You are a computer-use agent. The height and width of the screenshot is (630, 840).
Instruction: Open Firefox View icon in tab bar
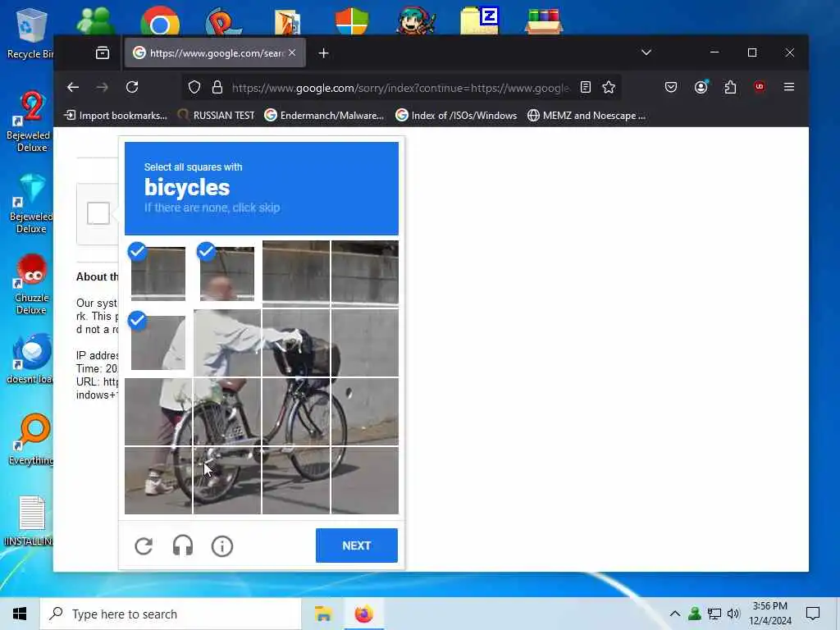click(x=103, y=53)
